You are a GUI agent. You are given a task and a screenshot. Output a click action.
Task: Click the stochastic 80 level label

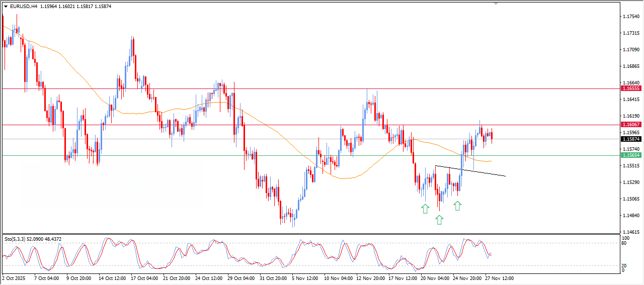(625, 243)
